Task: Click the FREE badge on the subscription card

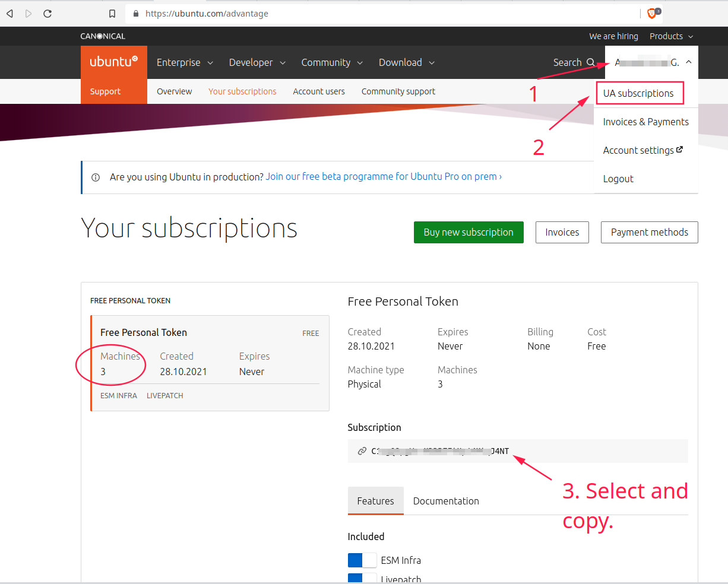Action: click(x=311, y=334)
